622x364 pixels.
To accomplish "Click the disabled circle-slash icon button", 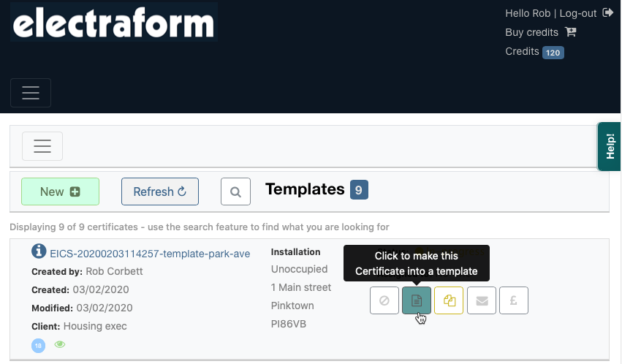I will point(384,300).
